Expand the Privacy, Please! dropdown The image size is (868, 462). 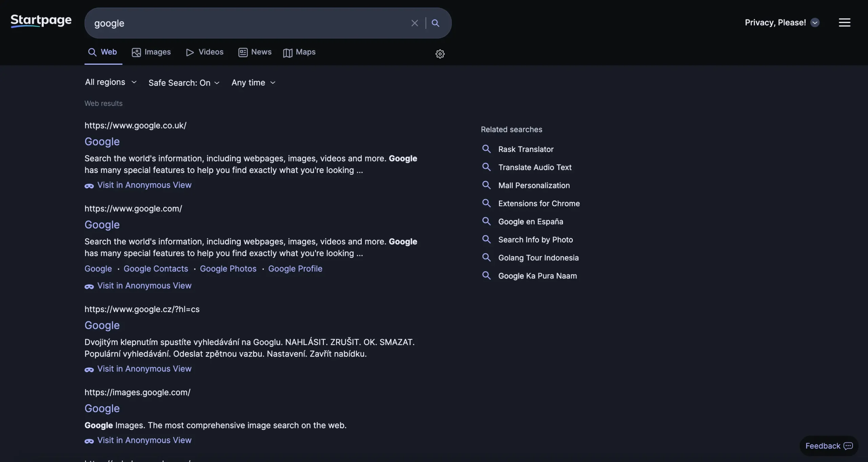(782, 22)
